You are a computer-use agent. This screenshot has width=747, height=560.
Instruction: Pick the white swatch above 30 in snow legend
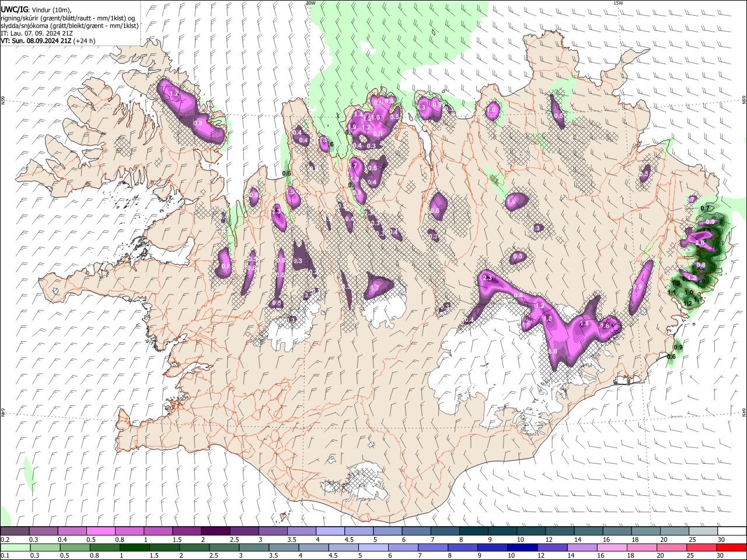[732, 531]
